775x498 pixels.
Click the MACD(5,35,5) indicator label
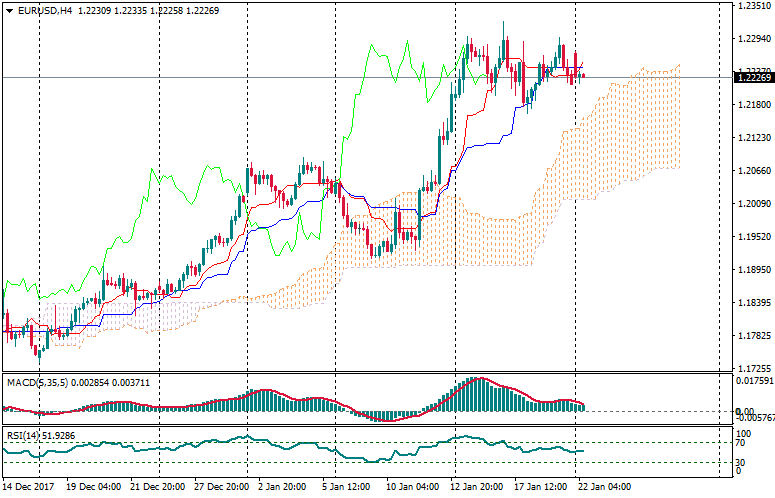click(x=34, y=381)
